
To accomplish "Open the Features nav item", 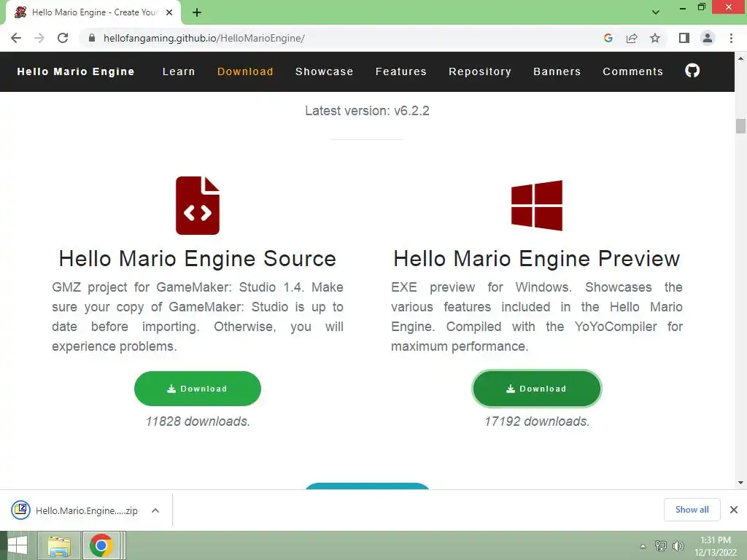I will point(401,71).
